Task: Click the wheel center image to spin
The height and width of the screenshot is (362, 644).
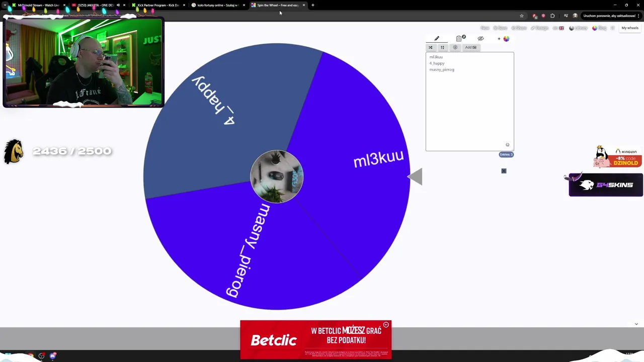Action: click(277, 176)
